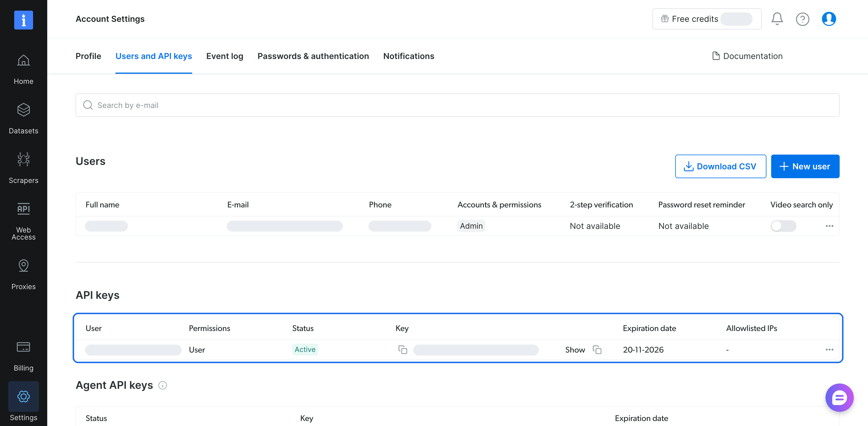Copy the API key using the icon beside Show

597,350
